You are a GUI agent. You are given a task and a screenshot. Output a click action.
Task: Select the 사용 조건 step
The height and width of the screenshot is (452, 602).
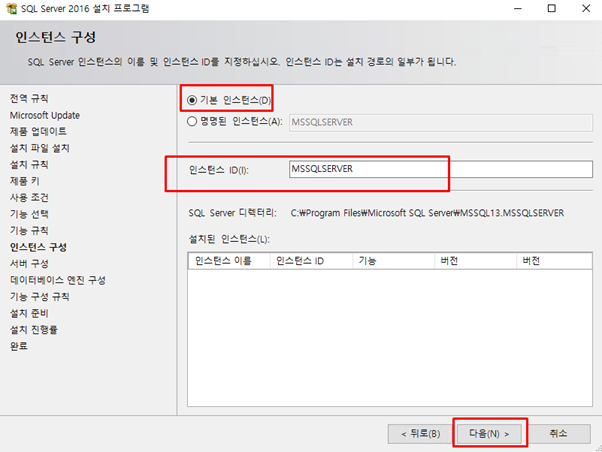pyautogui.click(x=29, y=197)
